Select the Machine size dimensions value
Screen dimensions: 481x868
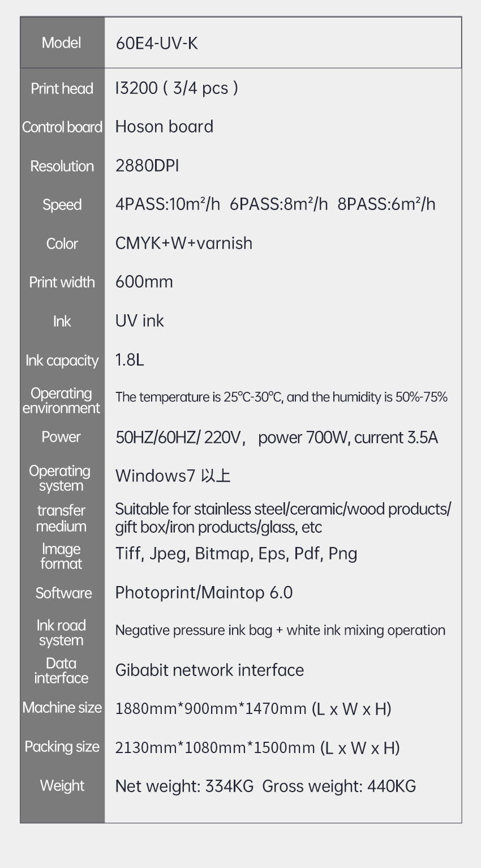[x=254, y=709]
